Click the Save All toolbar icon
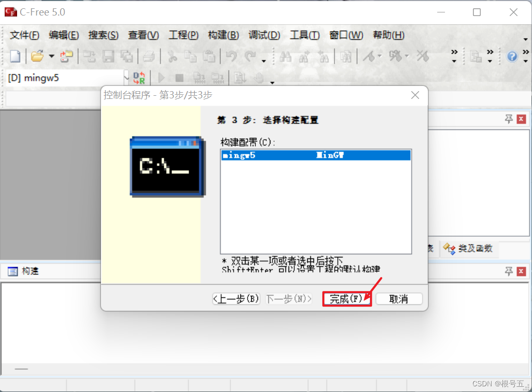 coord(126,56)
